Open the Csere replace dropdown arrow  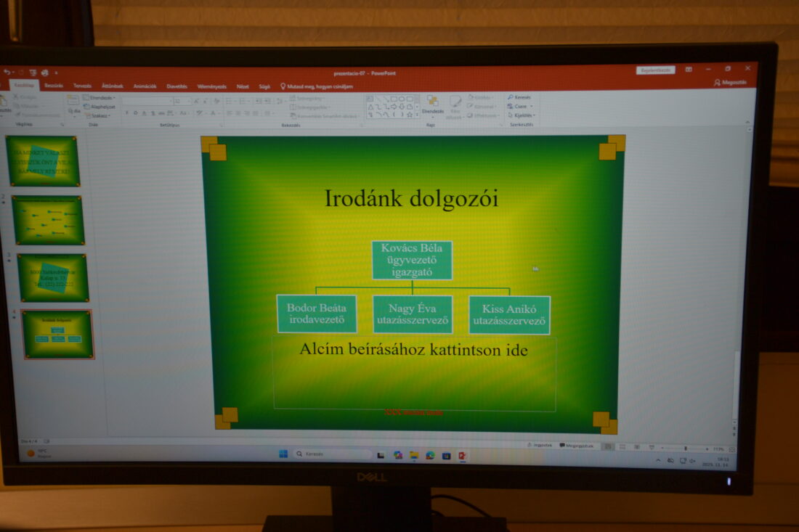click(x=530, y=107)
